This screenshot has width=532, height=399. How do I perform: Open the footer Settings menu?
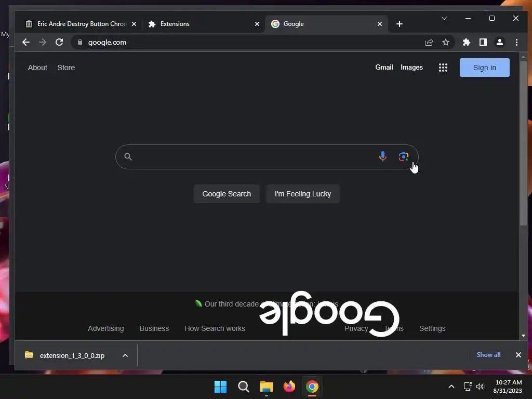[x=432, y=328]
